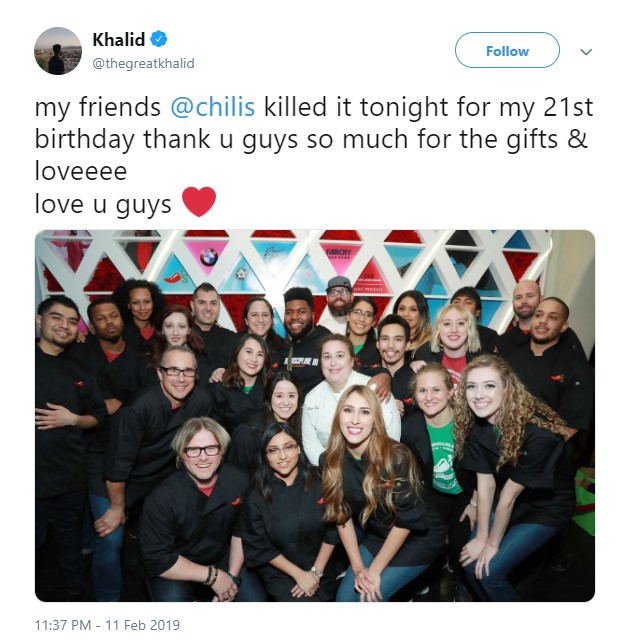Screen dimensions: 623x640
Task: Click the Khalid display name
Action: (x=118, y=40)
